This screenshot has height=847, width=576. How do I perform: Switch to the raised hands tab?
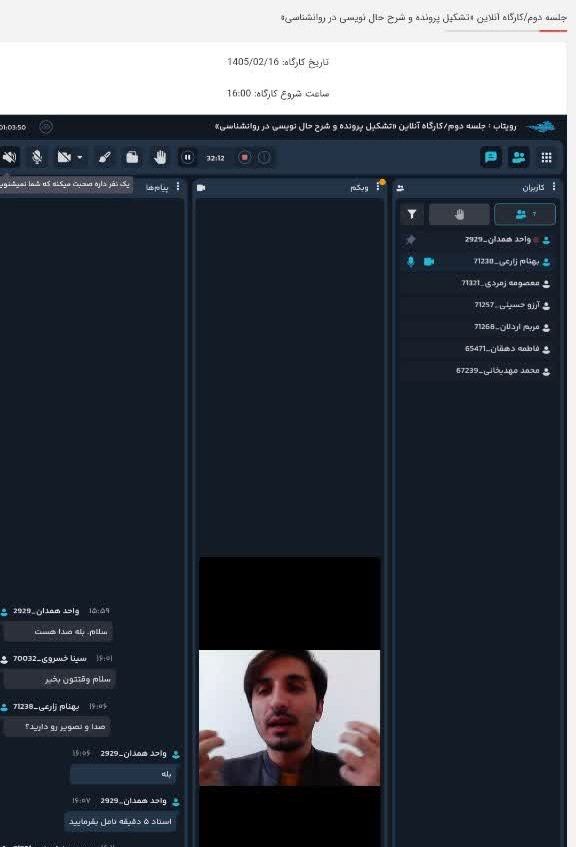[459, 214]
